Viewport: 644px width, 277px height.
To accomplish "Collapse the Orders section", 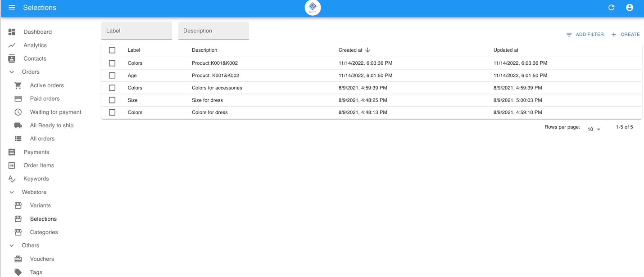I will click(x=11, y=71).
